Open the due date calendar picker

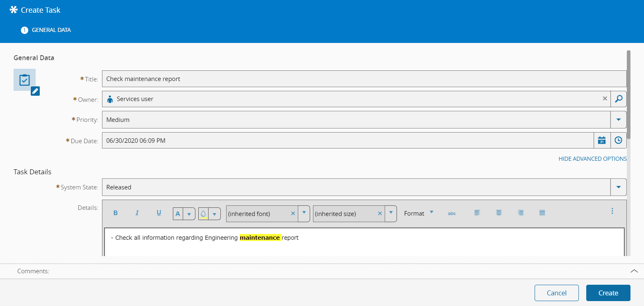[602, 140]
